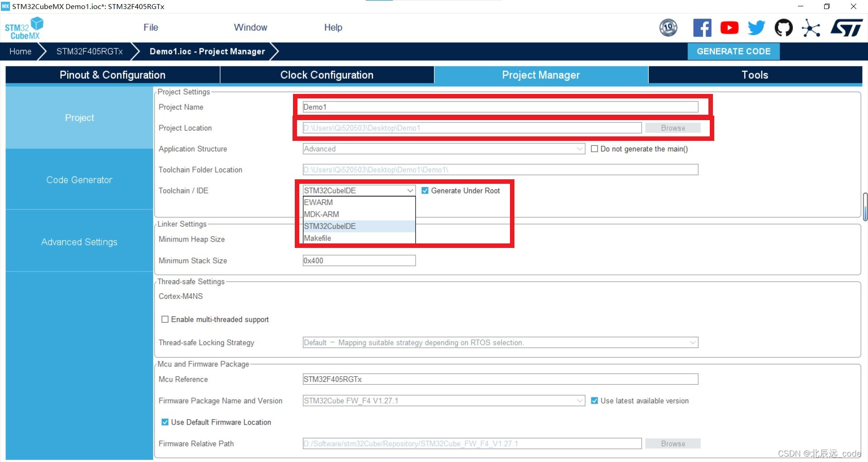
Task: Choose Makefile from toolchain list
Action: click(359, 238)
